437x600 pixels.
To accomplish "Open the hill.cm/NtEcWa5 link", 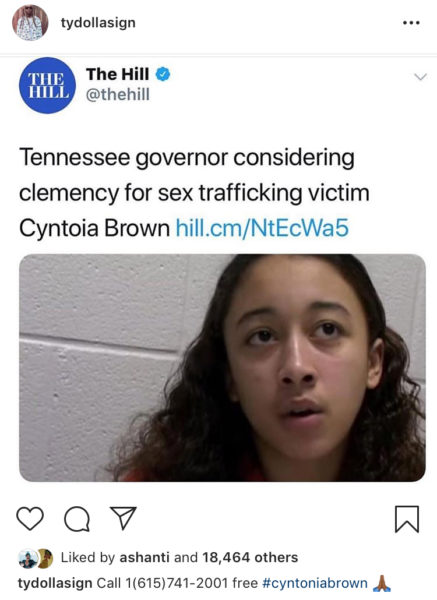I will click(262, 228).
